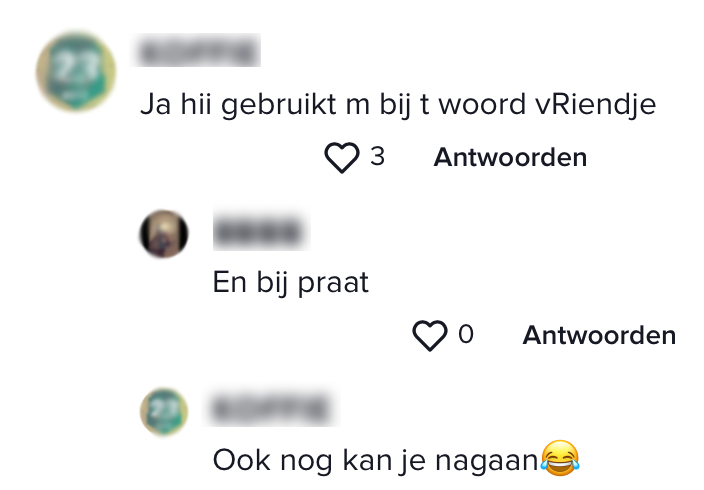Like the comment mentioning vRiendje
This screenshot has height=490, width=704.
pos(342,157)
